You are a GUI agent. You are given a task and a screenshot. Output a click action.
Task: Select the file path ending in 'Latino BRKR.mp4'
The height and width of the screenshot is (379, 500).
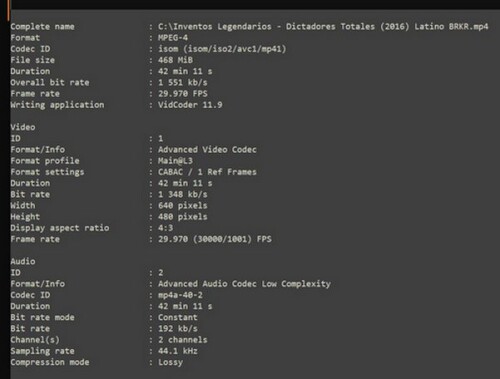click(323, 26)
